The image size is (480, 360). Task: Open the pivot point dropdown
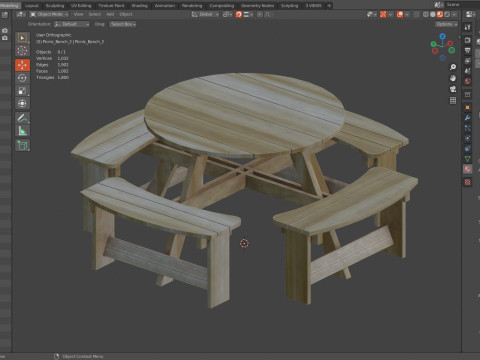click(227, 14)
